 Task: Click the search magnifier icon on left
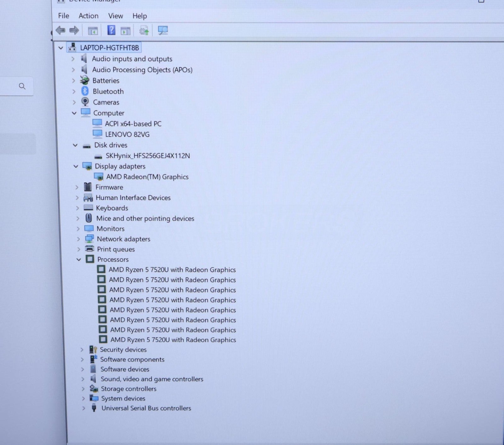point(22,86)
